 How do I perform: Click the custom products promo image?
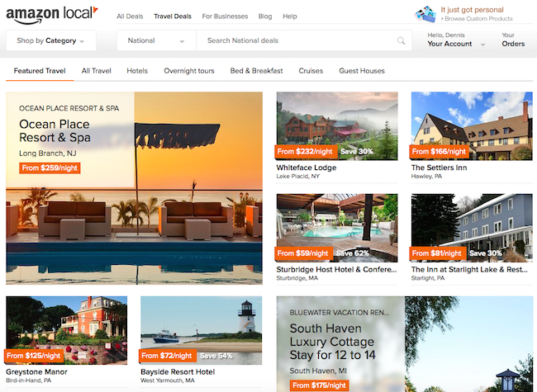coord(425,14)
